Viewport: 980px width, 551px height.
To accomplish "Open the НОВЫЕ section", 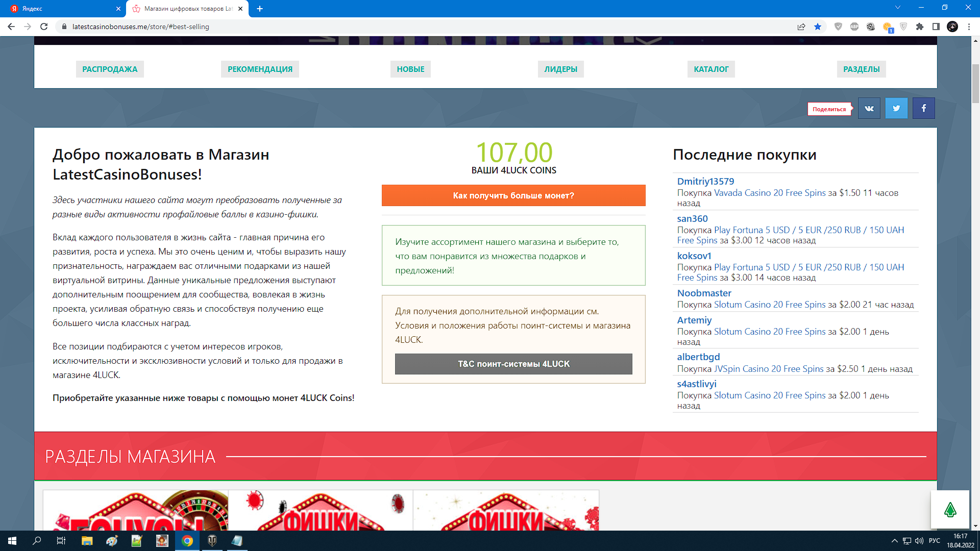I will tap(410, 69).
